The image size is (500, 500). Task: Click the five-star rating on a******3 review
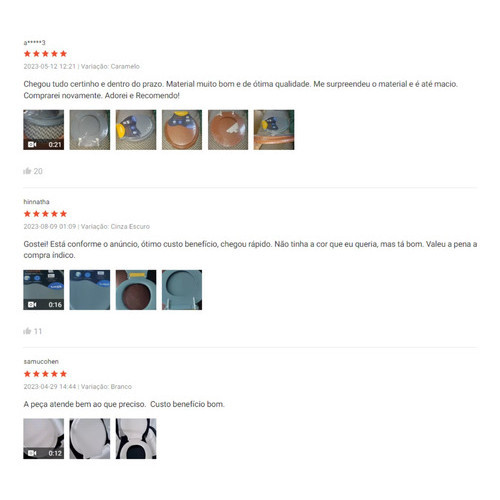click(x=45, y=54)
